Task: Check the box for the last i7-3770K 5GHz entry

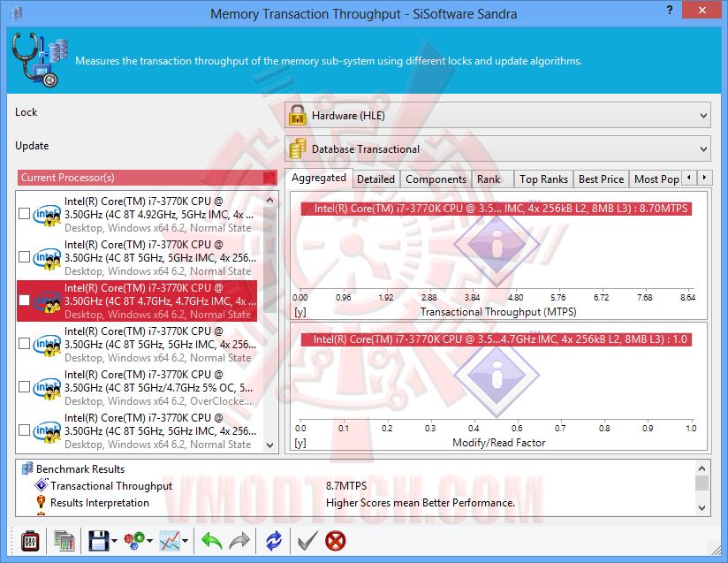Action: click(24, 430)
